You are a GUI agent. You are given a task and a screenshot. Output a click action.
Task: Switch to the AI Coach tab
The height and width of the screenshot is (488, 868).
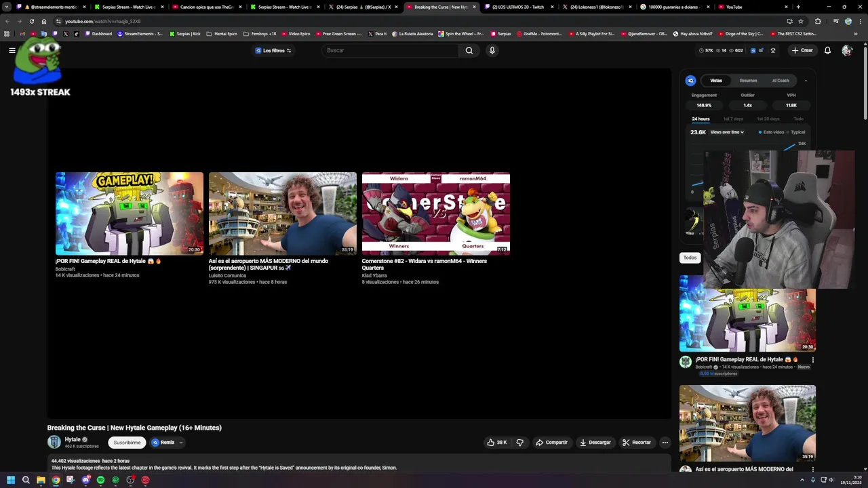point(781,81)
